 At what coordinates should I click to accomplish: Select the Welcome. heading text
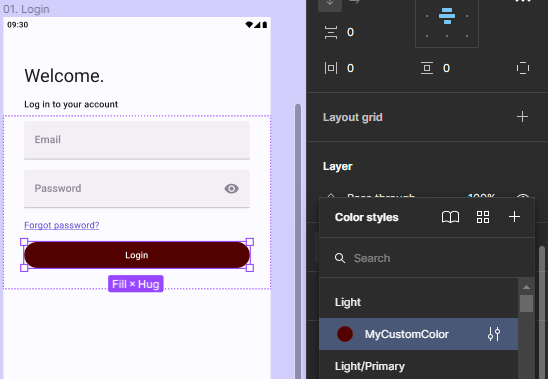[64, 76]
